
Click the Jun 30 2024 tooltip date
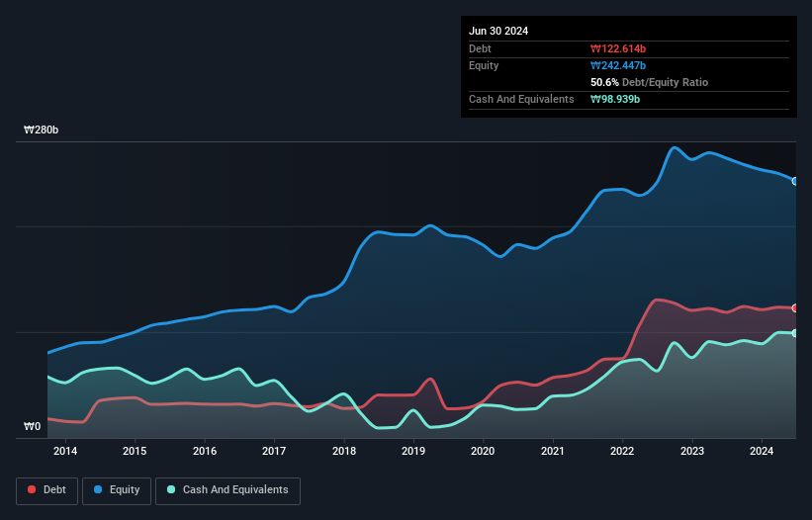[498, 31]
